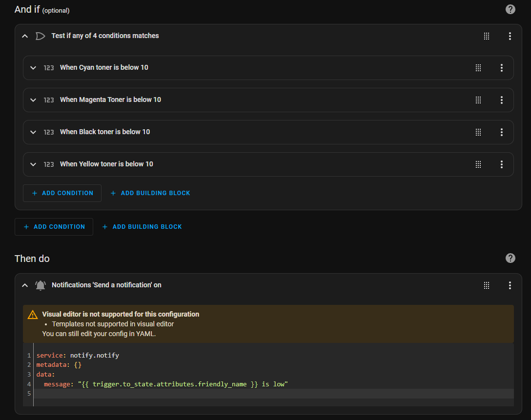Click the warning triangle in the YAML notice
The width and height of the screenshot is (531, 420).
(32, 314)
